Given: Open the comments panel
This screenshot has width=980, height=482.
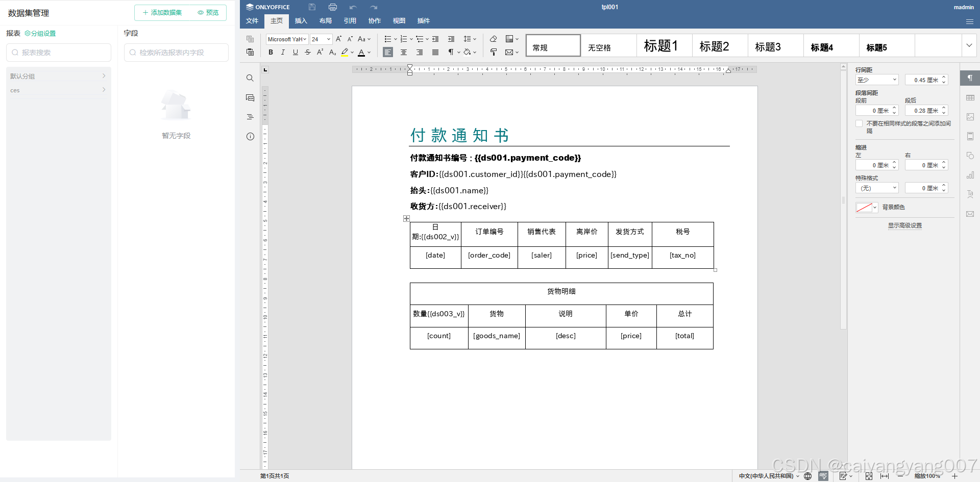Looking at the screenshot, I should [x=250, y=97].
